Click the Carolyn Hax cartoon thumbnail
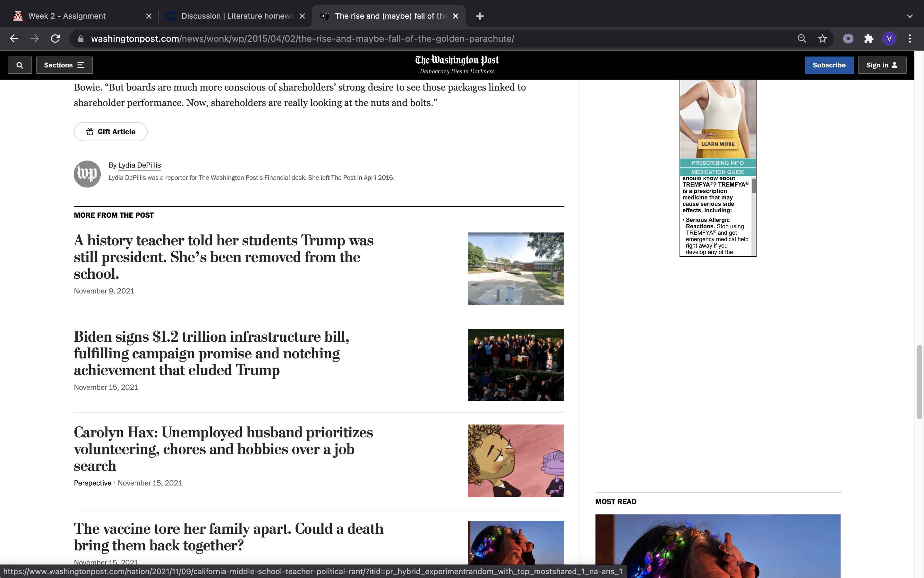The width and height of the screenshot is (924, 578). [x=516, y=461]
